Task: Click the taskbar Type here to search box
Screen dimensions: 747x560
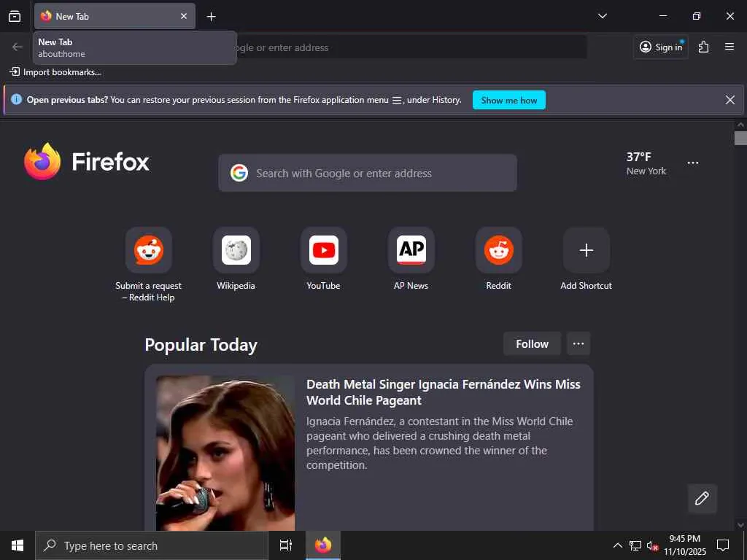Action: [x=152, y=545]
